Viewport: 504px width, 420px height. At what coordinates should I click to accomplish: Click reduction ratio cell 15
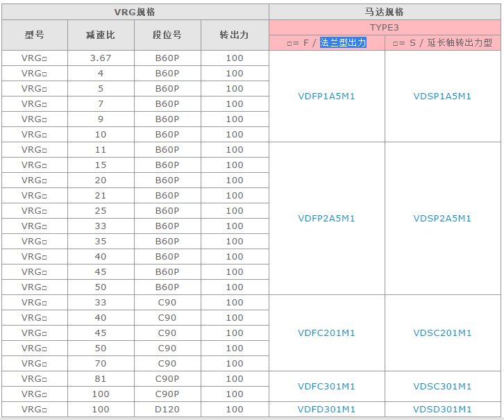click(x=101, y=165)
